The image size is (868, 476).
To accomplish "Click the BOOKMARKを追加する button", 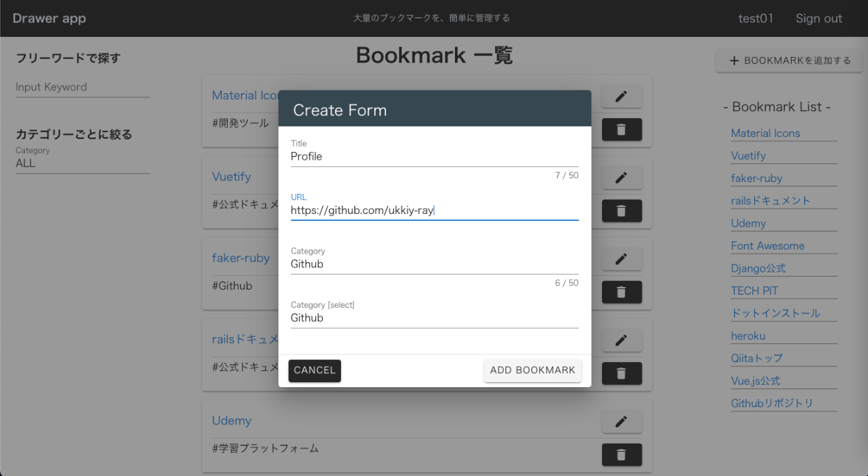I will pos(789,60).
